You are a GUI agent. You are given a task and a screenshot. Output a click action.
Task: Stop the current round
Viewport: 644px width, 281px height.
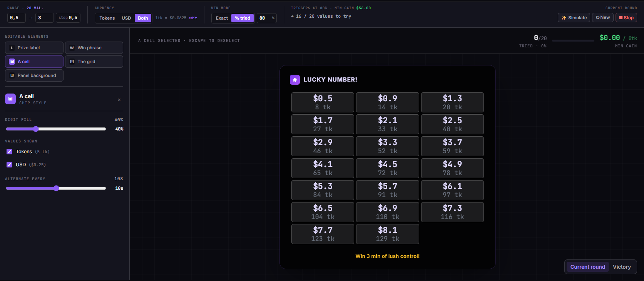[626, 18]
